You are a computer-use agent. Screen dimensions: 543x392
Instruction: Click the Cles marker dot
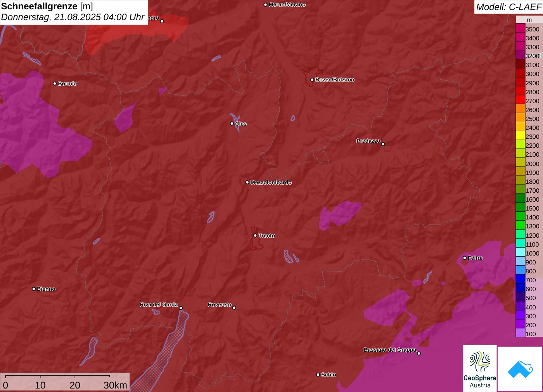(232, 124)
